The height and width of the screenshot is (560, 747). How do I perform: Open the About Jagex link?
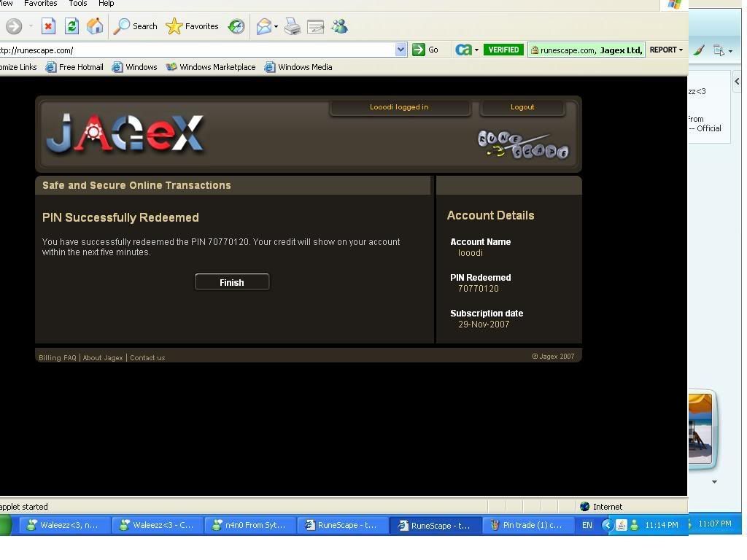pos(103,357)
